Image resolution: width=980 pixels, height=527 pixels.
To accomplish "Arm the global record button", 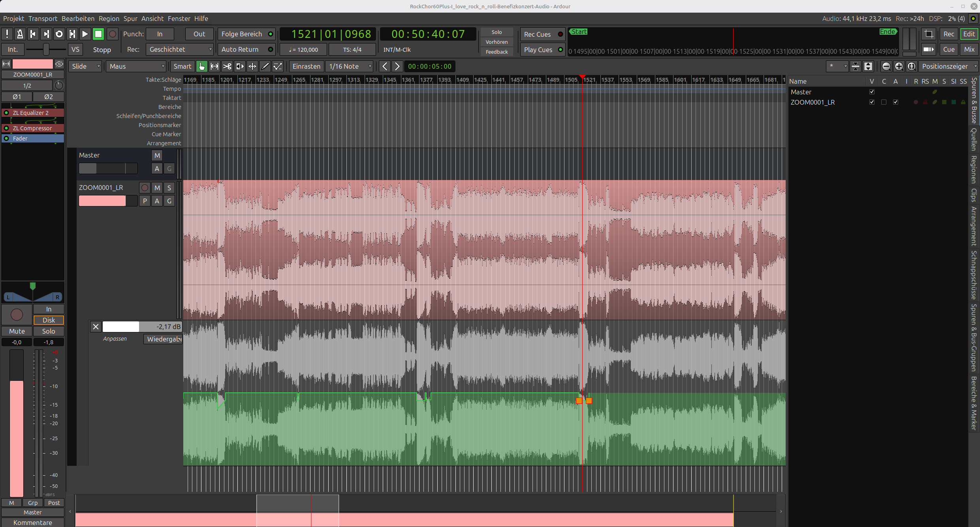I will (113, 34).
